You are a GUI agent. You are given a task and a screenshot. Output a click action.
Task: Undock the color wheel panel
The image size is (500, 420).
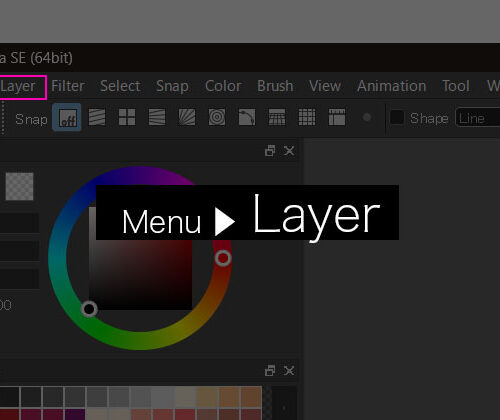click(x=270, y=151)
